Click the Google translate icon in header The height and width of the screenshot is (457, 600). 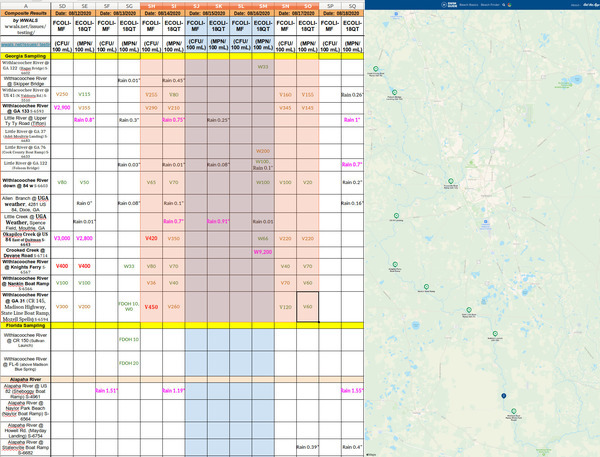pos(509,5)
